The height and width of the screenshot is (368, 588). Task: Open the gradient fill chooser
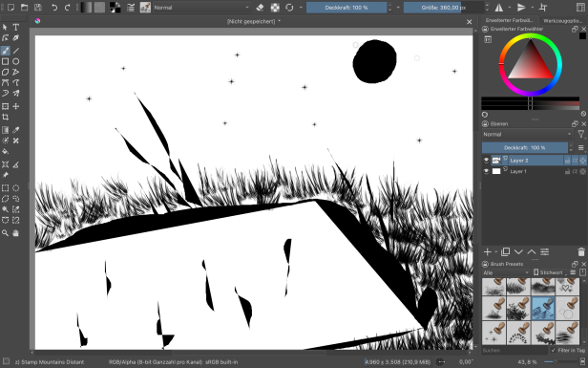(x=87, y=7)
